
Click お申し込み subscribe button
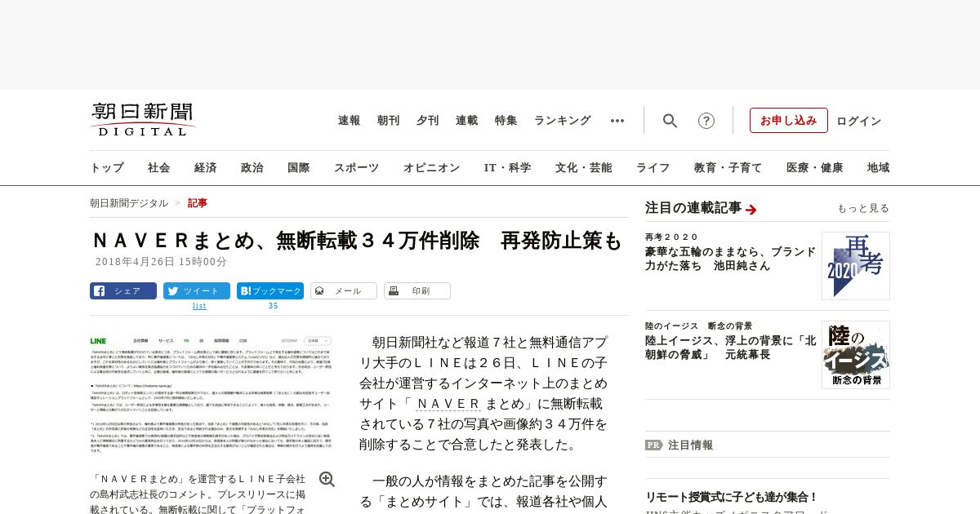[789, 121]
